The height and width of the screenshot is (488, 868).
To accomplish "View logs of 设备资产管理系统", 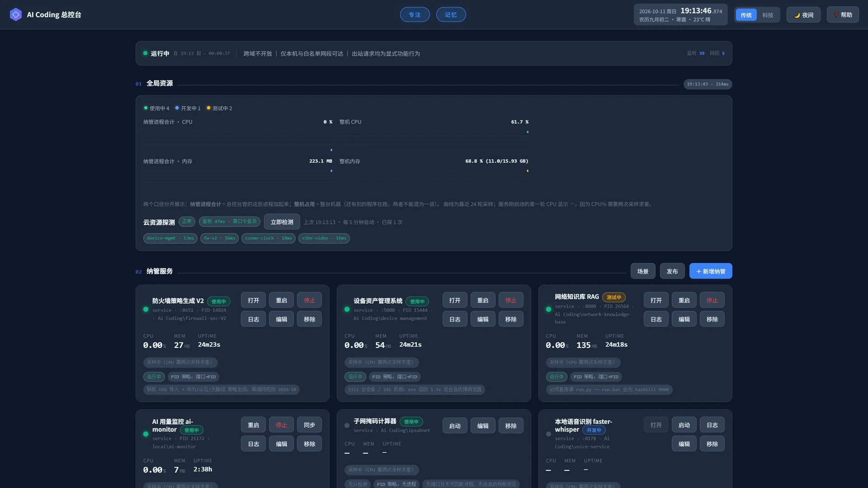I will pos(455,319).
